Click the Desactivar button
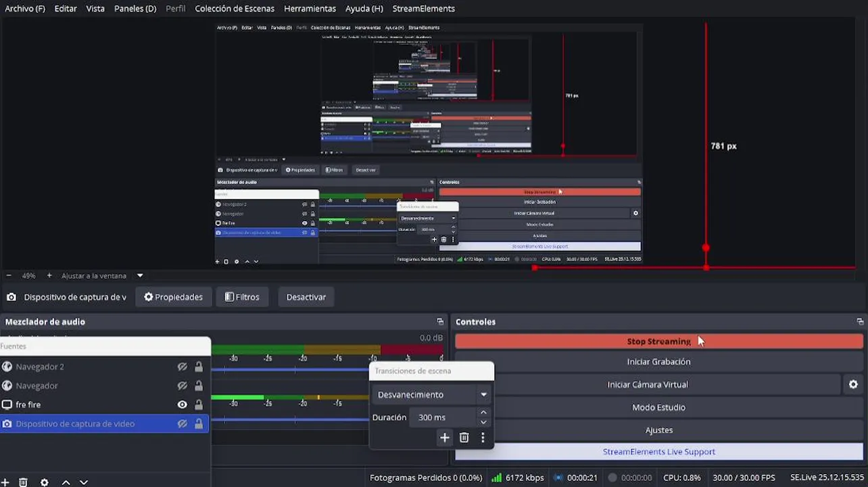This screenshot has width=868, height=487. 306,297
